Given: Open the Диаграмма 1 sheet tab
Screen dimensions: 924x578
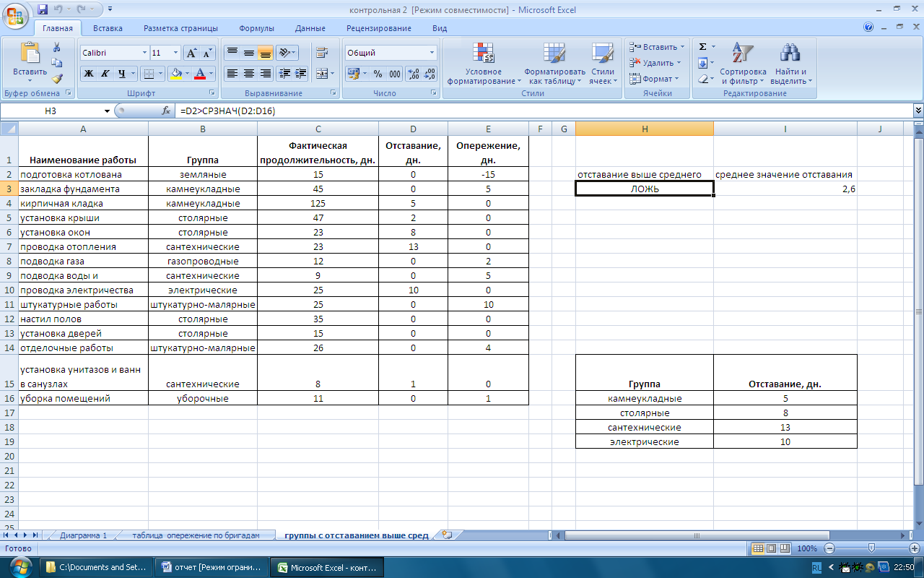Looking at the screenshot, I should coord(83,535).
